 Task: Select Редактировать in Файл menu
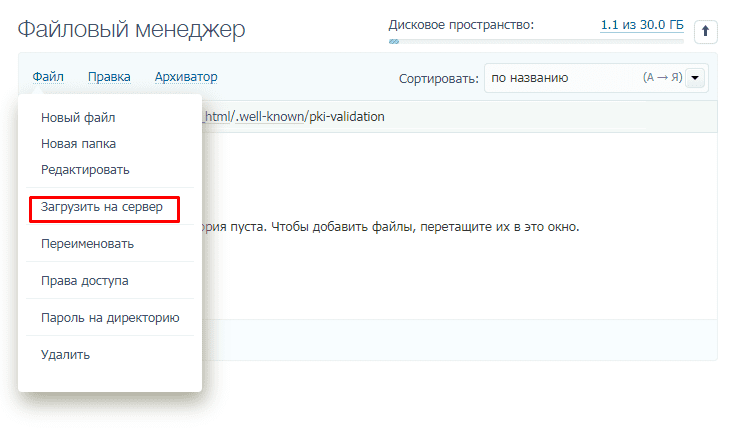point(85,170)
